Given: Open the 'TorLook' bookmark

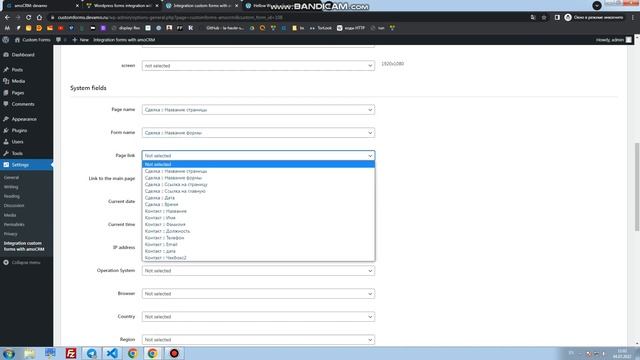Looking at the screenshot, I should click(321, 28).
